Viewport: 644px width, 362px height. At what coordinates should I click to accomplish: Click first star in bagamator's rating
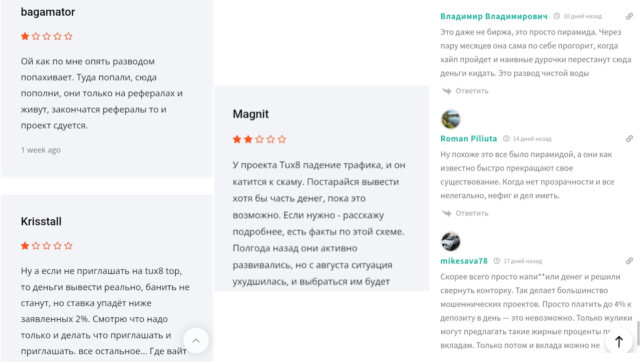(x=25, y=36)
